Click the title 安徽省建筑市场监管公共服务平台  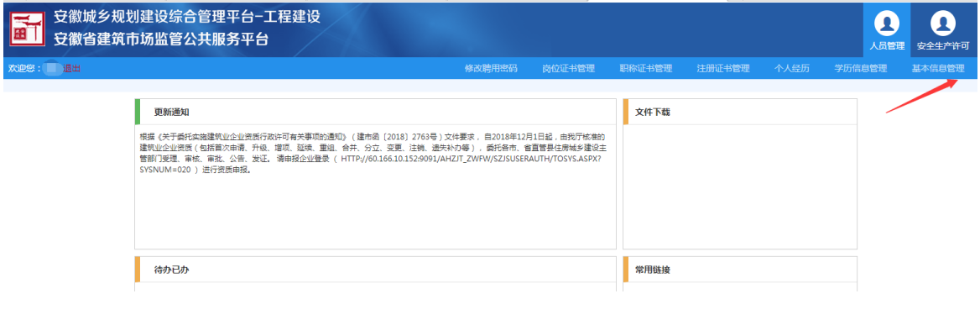[160, 39]
